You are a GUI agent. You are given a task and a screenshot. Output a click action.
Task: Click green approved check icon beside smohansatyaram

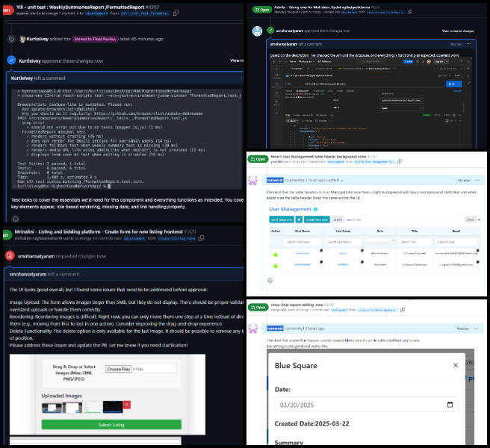(x=270, y=31)
